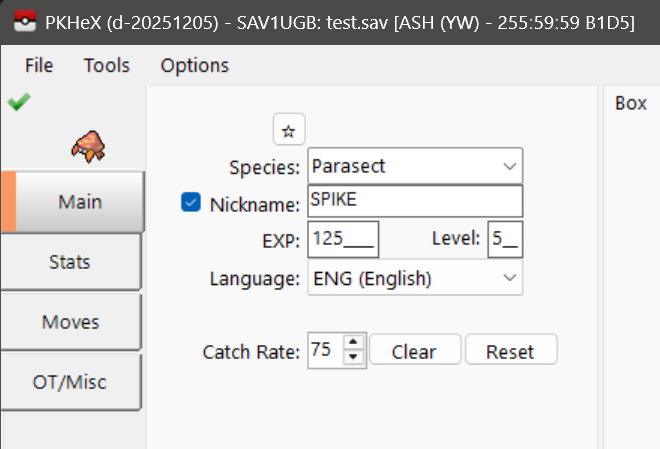Image resolution: width=660 pixels, height=449 pixels.
Task: Open the Tools menu
Action: pos(107,66)
